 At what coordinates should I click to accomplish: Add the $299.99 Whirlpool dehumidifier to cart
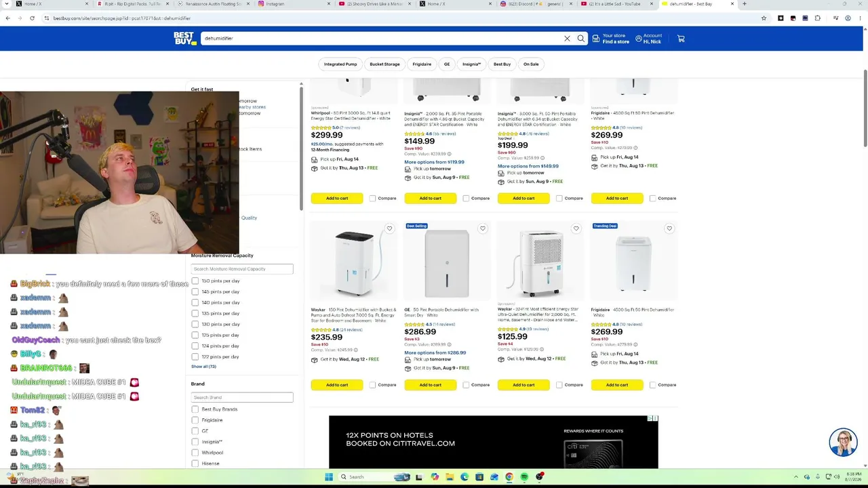tap(337, 199)
